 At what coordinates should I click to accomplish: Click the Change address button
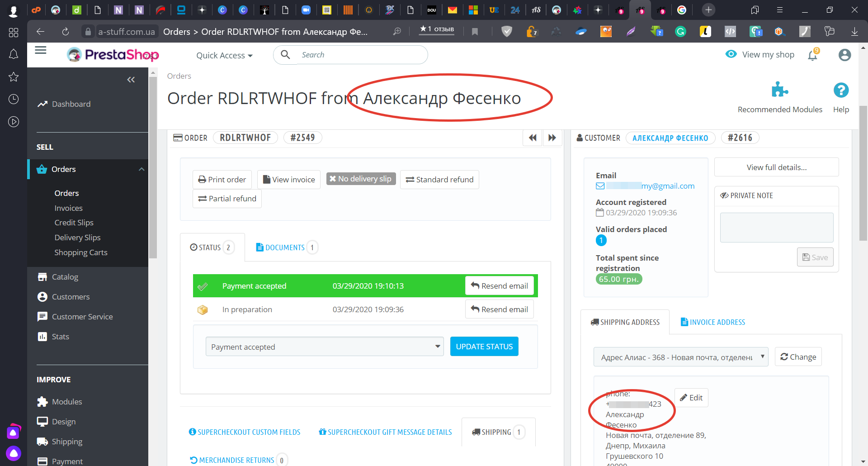(798, 357)
